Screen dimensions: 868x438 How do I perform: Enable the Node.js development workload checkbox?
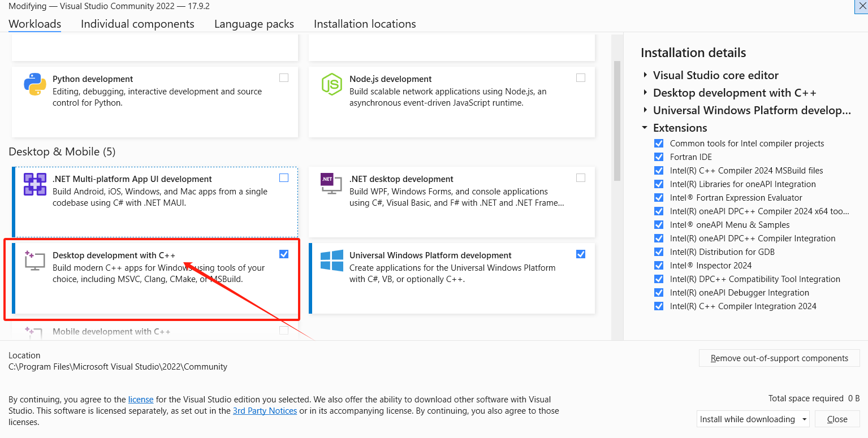[581, 78]
